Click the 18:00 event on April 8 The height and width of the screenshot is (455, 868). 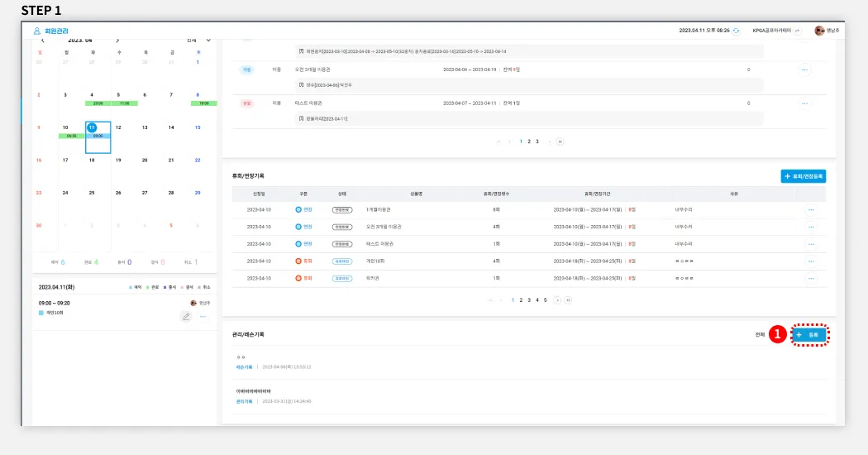[x=203, y=103]
